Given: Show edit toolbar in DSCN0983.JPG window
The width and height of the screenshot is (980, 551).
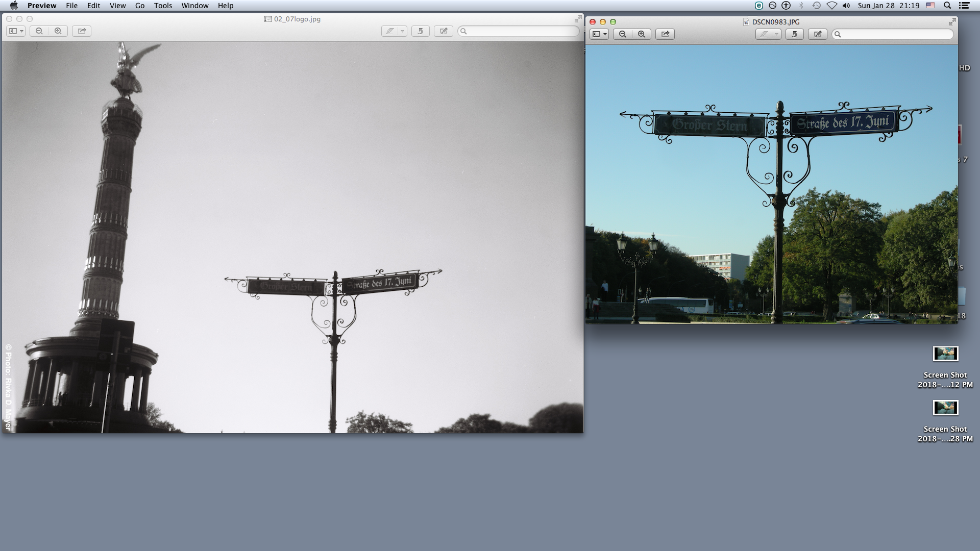Looking at the screenshot, I should click(817, 34).
